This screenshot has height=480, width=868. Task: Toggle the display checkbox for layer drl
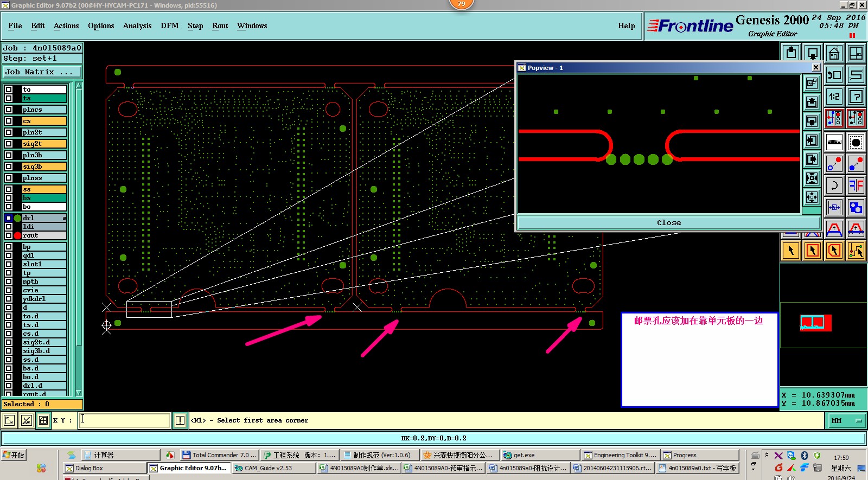9,218
